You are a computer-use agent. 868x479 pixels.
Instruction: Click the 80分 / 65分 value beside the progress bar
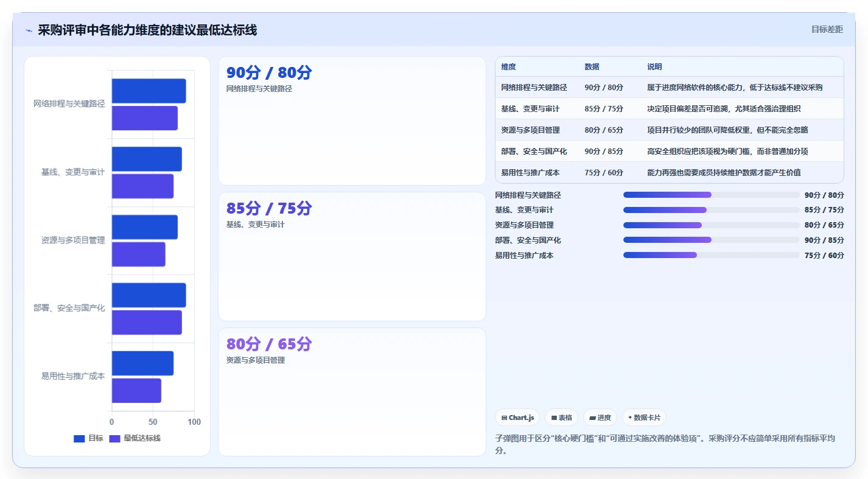click(x=824, y=225)
